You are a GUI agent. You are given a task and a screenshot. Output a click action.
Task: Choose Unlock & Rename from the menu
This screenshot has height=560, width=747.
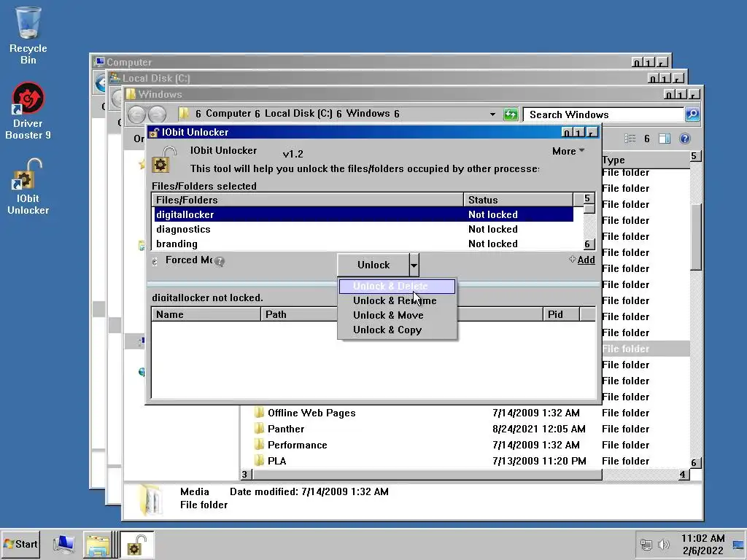(398, 300)
